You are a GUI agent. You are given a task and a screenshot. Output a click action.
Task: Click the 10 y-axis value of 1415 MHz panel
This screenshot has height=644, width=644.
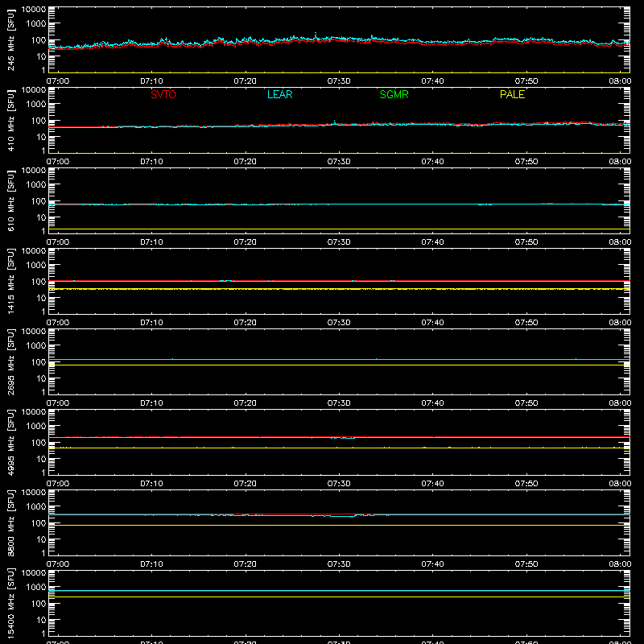pos(41,298)
